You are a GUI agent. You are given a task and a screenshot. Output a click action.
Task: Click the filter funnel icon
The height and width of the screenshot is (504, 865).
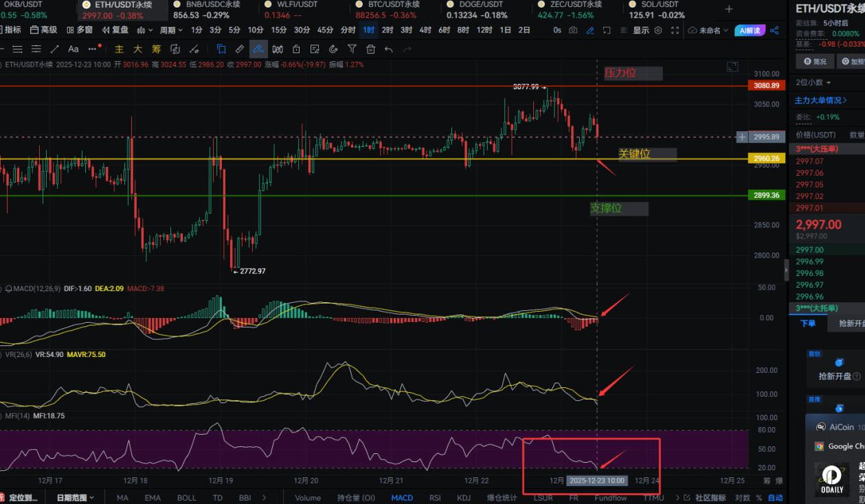[352, 49]
